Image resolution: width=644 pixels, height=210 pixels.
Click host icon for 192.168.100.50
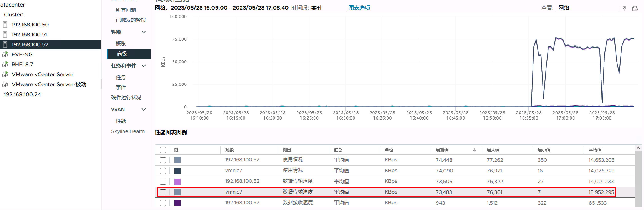(x=5, y=25)
